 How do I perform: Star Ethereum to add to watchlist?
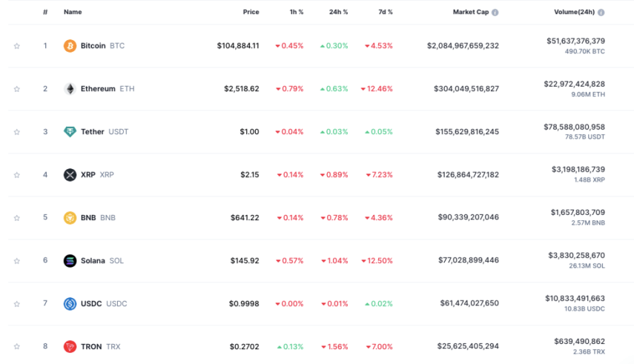coord(17,89)
